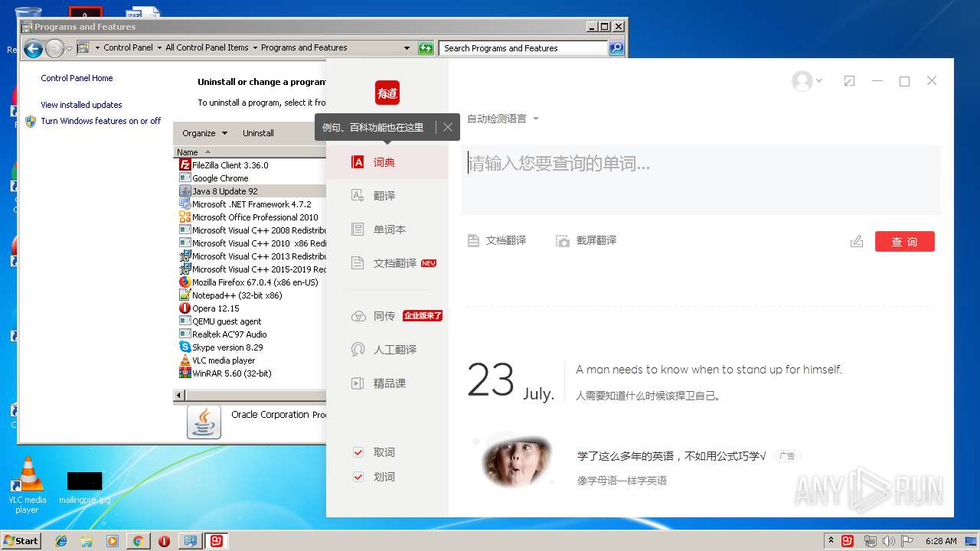
Task: Select FileZilla Client 3.36.0 row
Action: pyautogui.click(x=252, y=165)
